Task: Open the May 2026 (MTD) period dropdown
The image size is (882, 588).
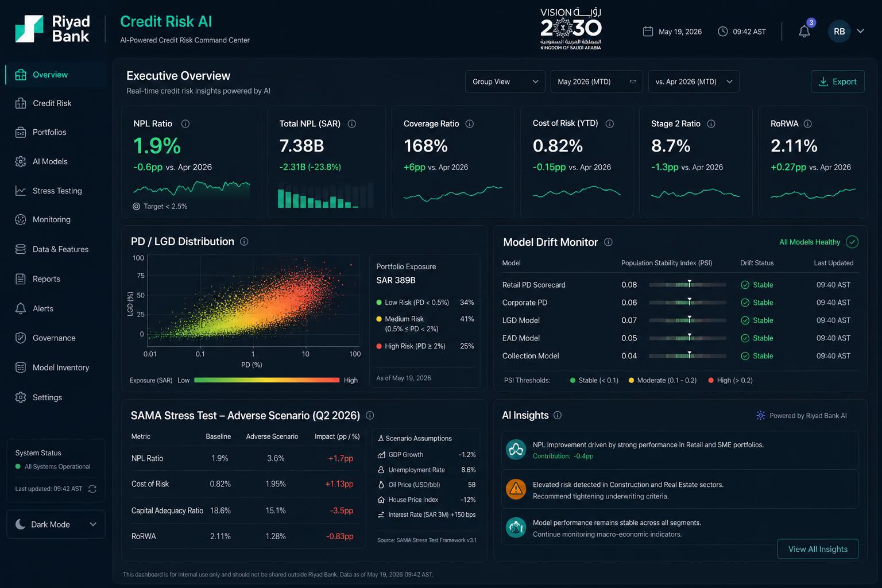Action: point(597,82)
